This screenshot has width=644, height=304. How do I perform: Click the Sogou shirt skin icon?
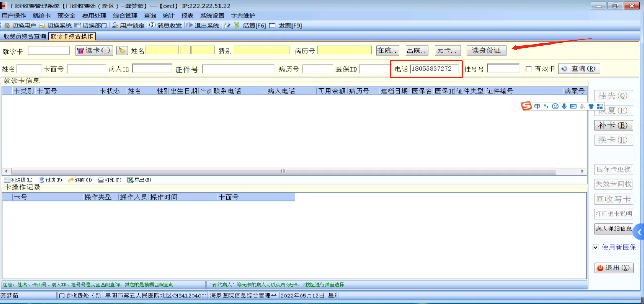click(591, 106)
